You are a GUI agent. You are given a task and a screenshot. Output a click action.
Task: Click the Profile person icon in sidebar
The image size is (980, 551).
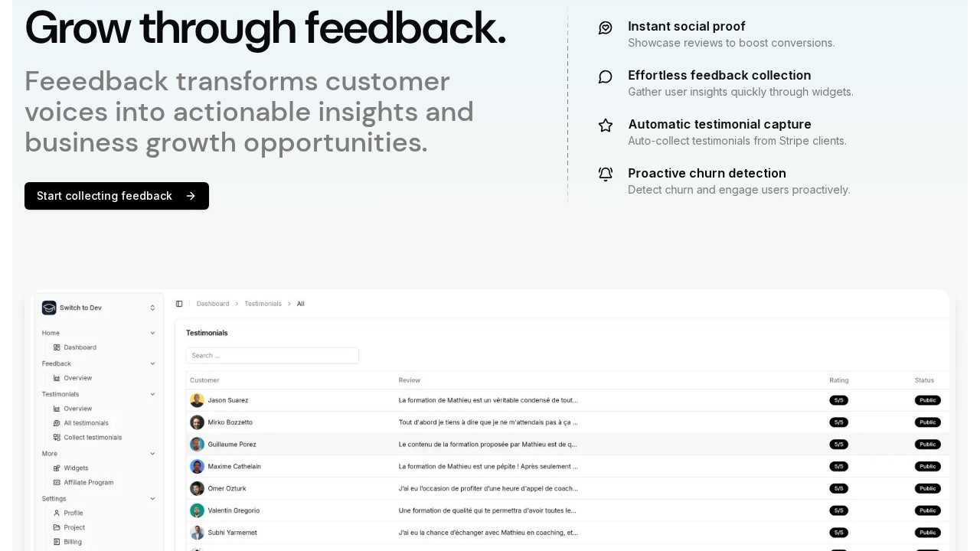pos(57,513)
